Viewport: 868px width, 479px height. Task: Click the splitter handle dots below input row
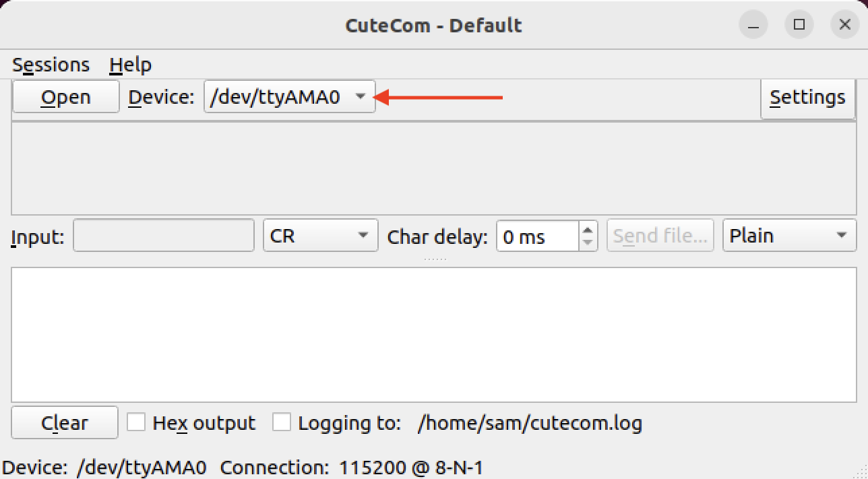434,259
